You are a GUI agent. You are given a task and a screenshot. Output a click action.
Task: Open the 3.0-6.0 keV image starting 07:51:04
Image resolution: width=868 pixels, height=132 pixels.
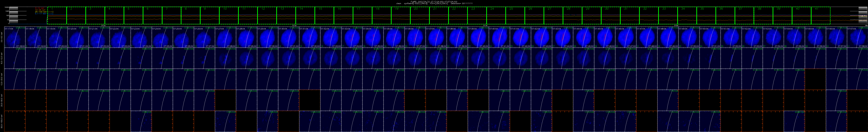731,37
